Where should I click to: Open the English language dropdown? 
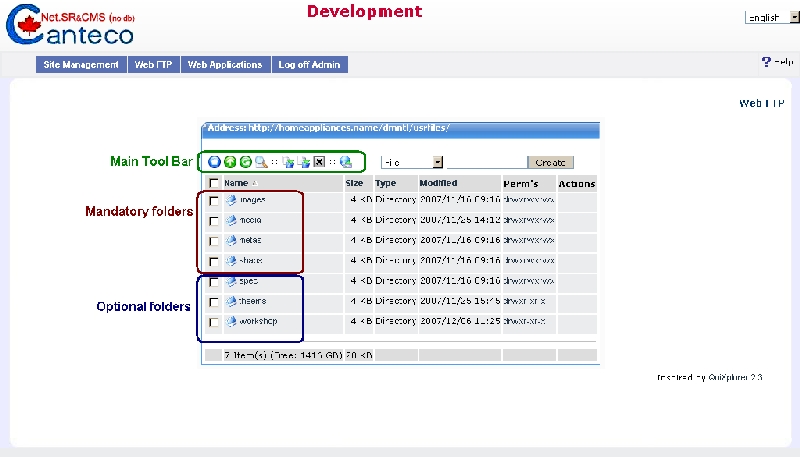770,18
